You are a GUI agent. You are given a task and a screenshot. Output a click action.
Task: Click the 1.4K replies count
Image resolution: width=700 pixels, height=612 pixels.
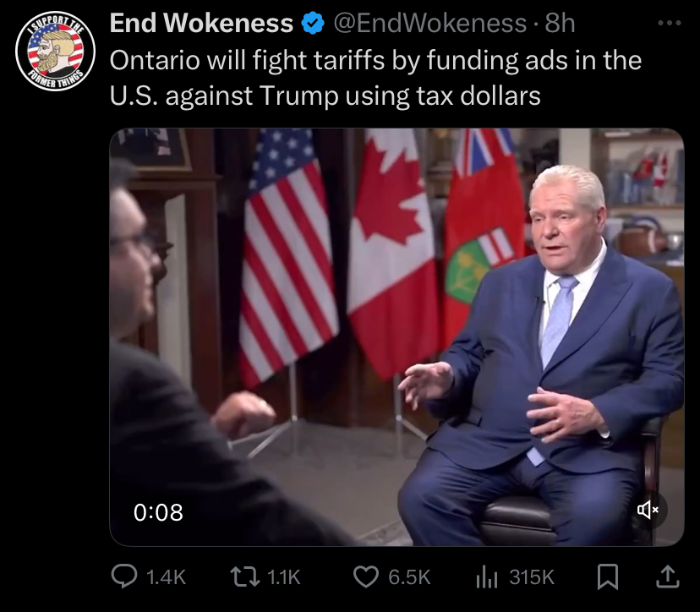(x=166, y=577)
